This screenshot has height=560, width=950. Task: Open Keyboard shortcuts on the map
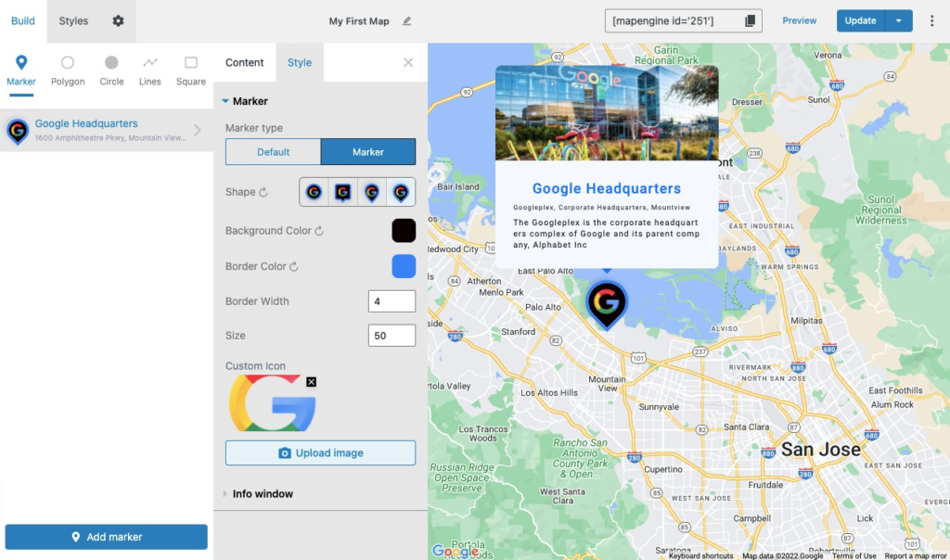(x=701, y=555)
